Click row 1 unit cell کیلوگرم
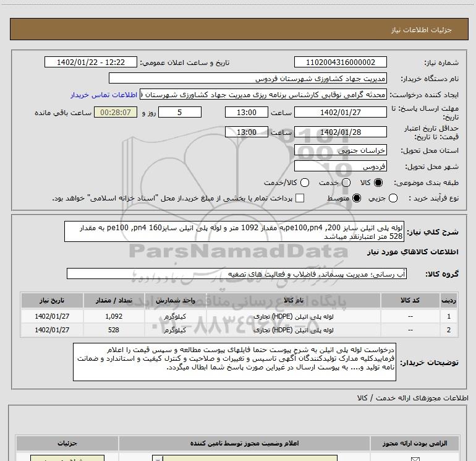This screenshot has height=461, width=476. [x=175, y=316]
